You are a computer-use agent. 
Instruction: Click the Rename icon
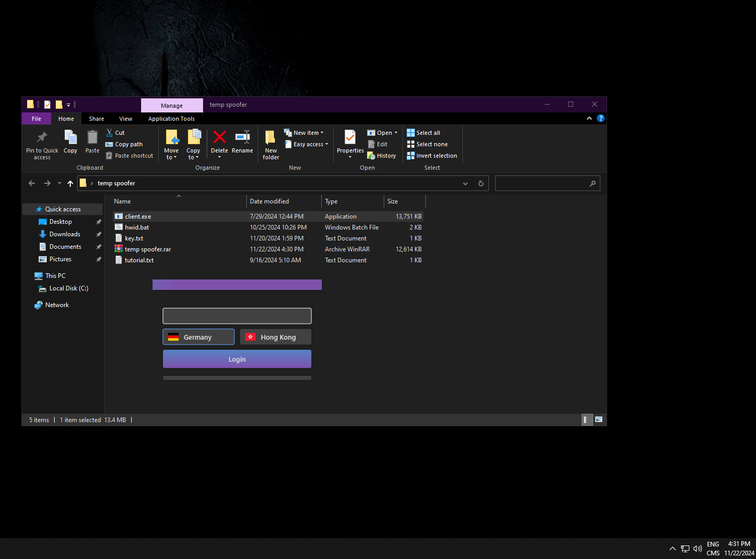pos(242,137)
